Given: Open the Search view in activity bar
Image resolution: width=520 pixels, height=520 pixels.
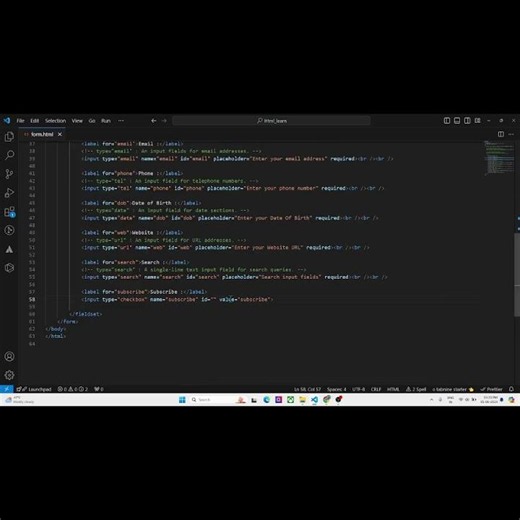Looking at the screenshot, I should 9,155.
